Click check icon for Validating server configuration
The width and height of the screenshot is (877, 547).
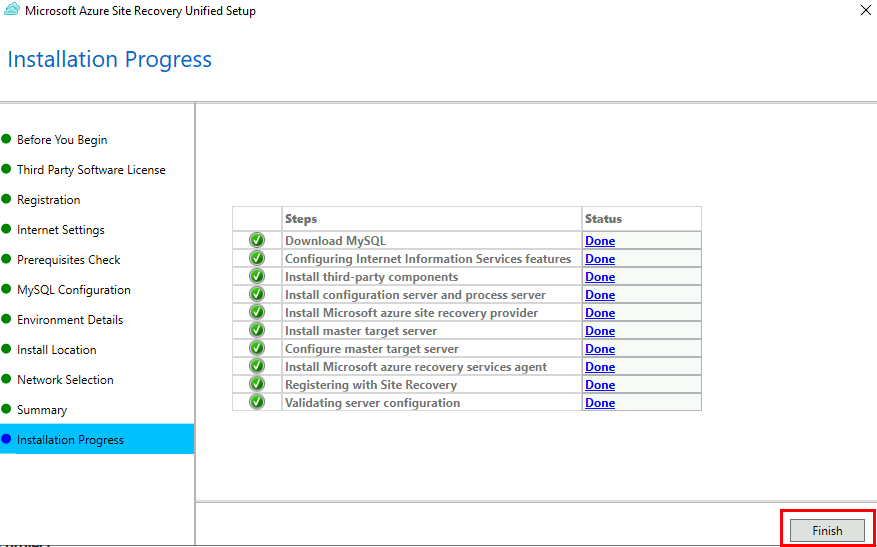(x=257, y=403)
